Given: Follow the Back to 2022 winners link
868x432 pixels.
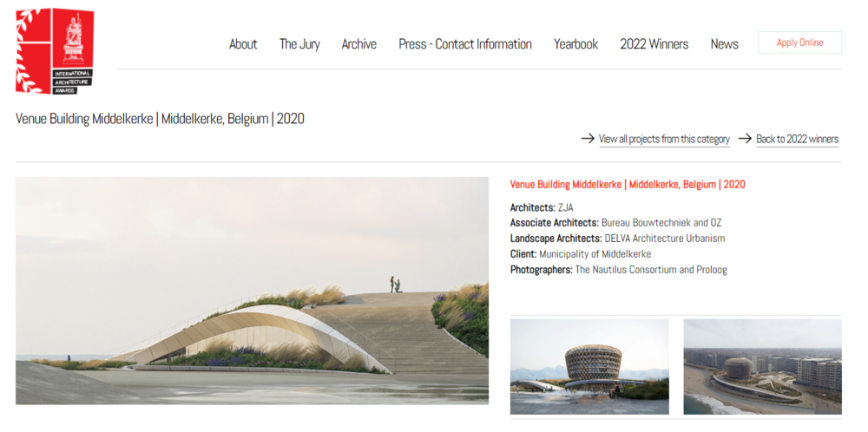Looking at the screenshot, I should [798, 140].
